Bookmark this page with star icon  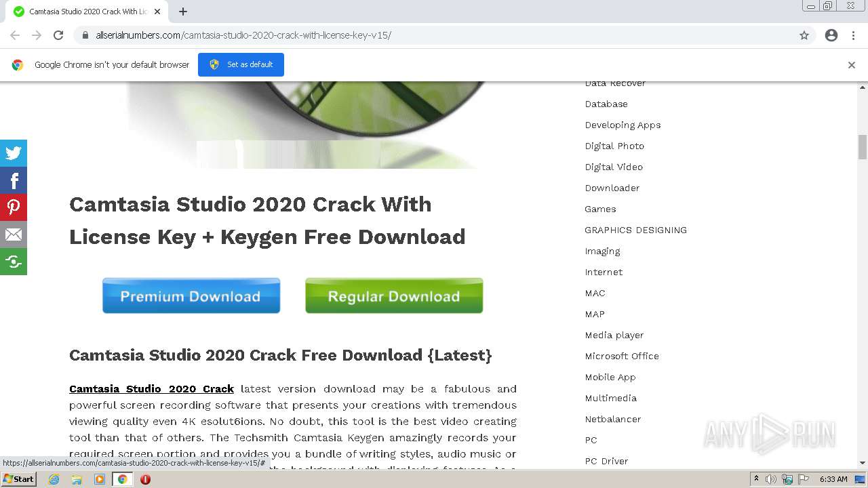[x=804, y=35]
